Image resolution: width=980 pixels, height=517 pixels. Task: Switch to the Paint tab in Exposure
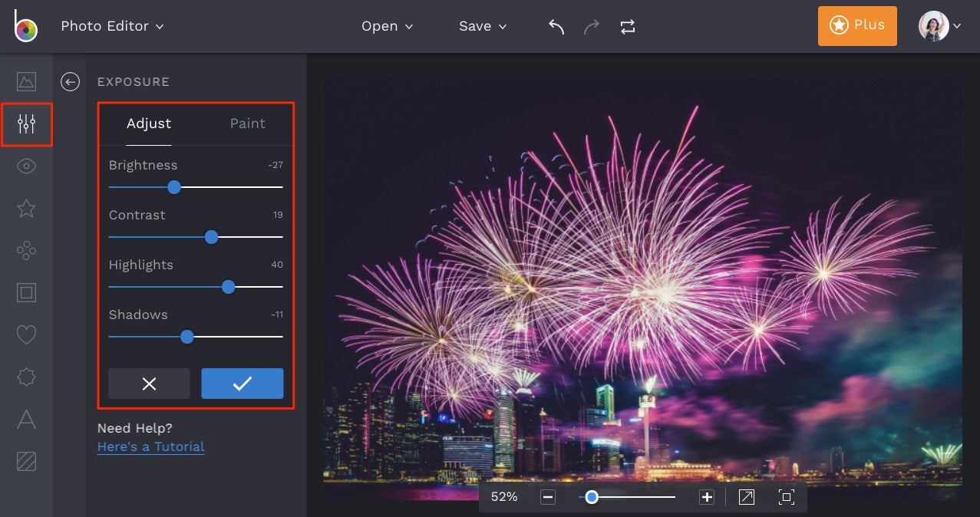click(x=247, y=123)
